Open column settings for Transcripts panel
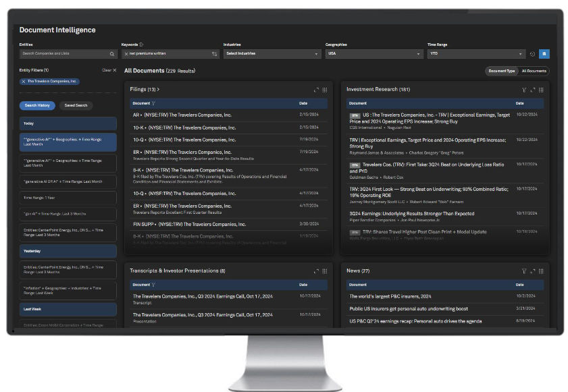This screenshot has width=568, height=392. click(x=325, y=271)
